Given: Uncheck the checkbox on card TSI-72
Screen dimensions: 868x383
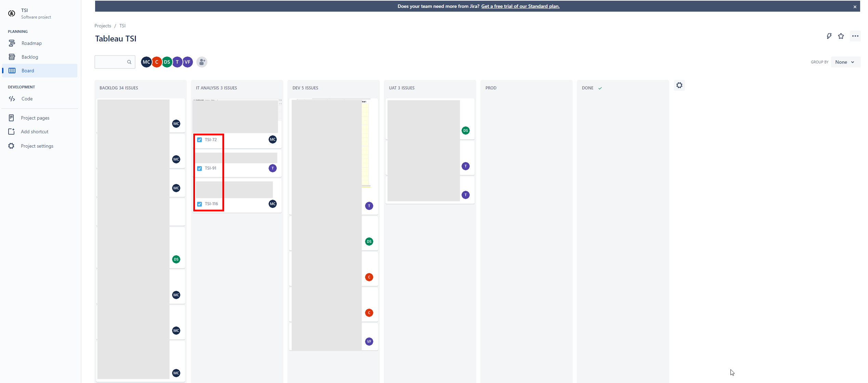Looking at the screenshot, I should coord(199,139).
